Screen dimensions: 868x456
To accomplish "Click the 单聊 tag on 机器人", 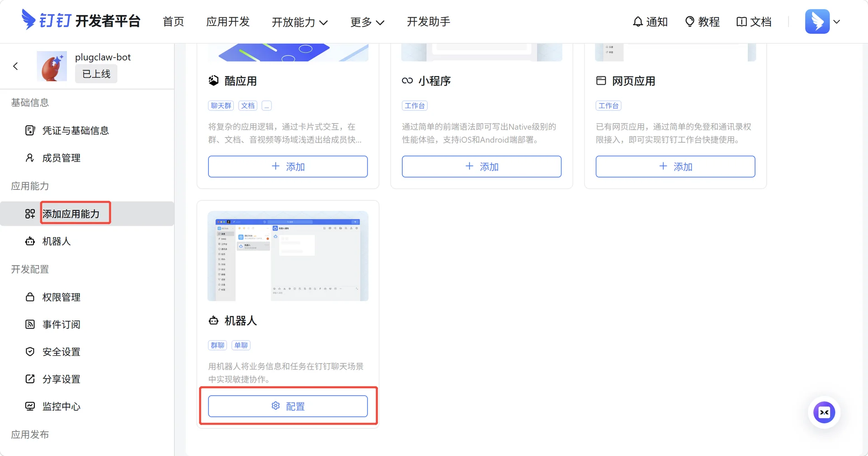I will click(x=241, y=346).
